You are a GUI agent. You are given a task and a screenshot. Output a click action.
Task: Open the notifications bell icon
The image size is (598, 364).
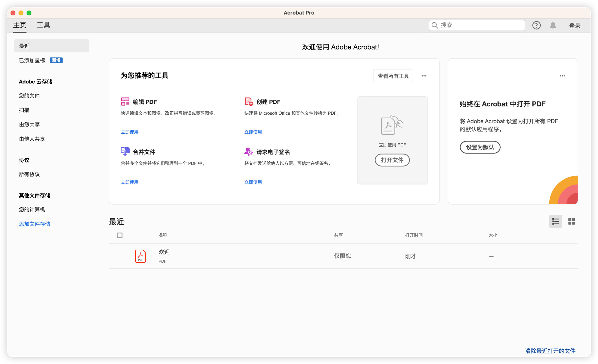(553, 25)
